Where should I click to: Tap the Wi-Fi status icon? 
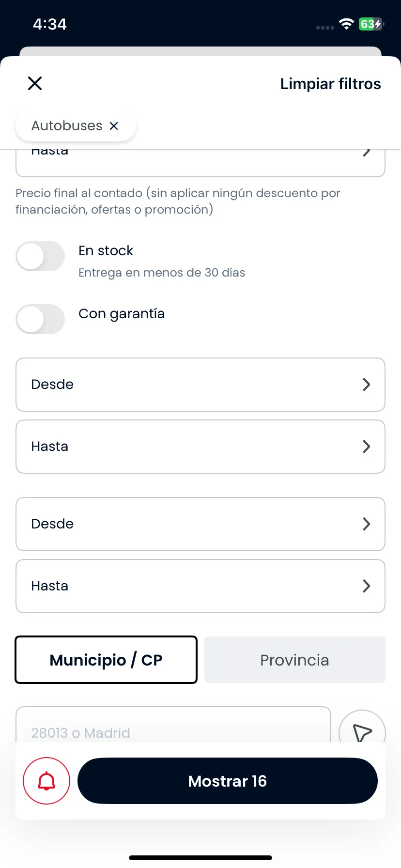pyautogui.click(x=346, y=24)
